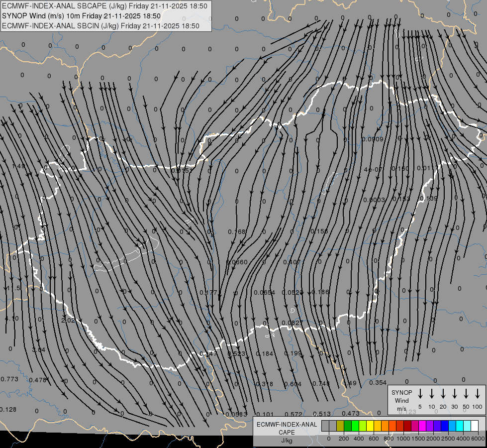Click the 0.0827 grid value
Viewport: 487px width, 448px height.
(292, 323)
